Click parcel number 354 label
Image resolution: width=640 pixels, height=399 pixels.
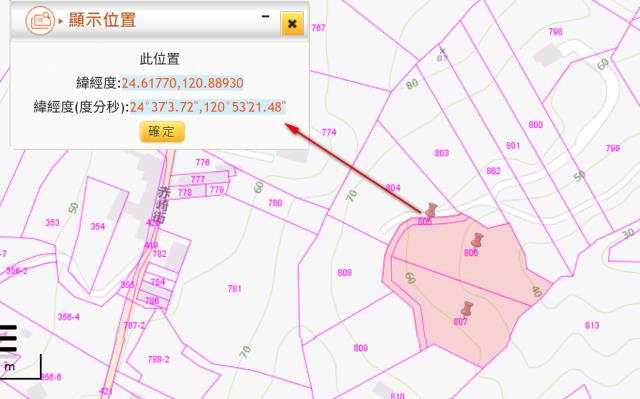tap(98, 226)
